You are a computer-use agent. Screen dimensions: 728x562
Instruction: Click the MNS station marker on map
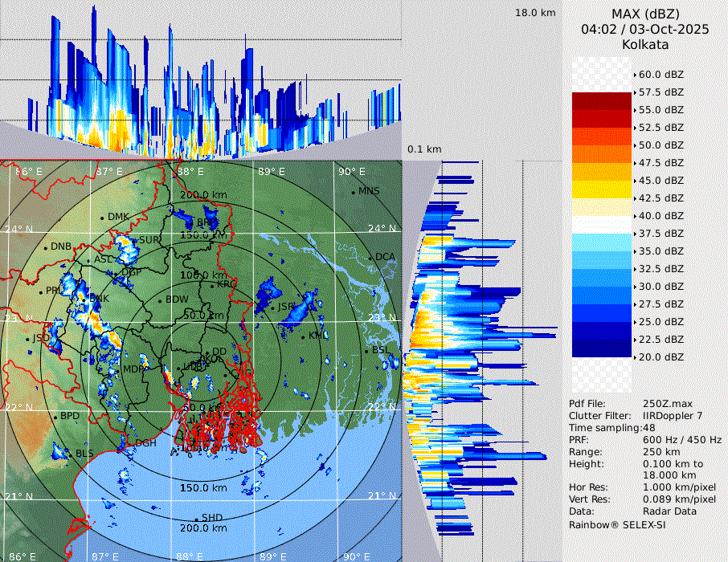click(x=353, y=192)
